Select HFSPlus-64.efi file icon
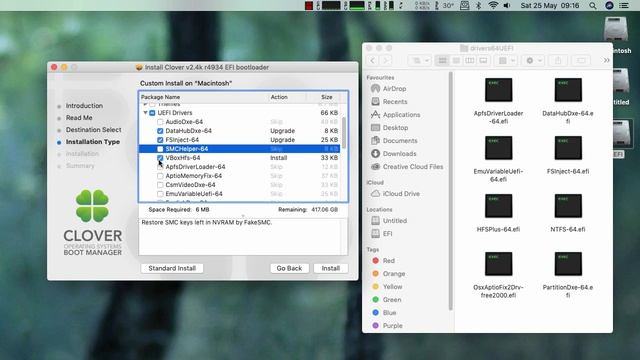The width and height of the screenshot is (640, 360). click(498, 206)
